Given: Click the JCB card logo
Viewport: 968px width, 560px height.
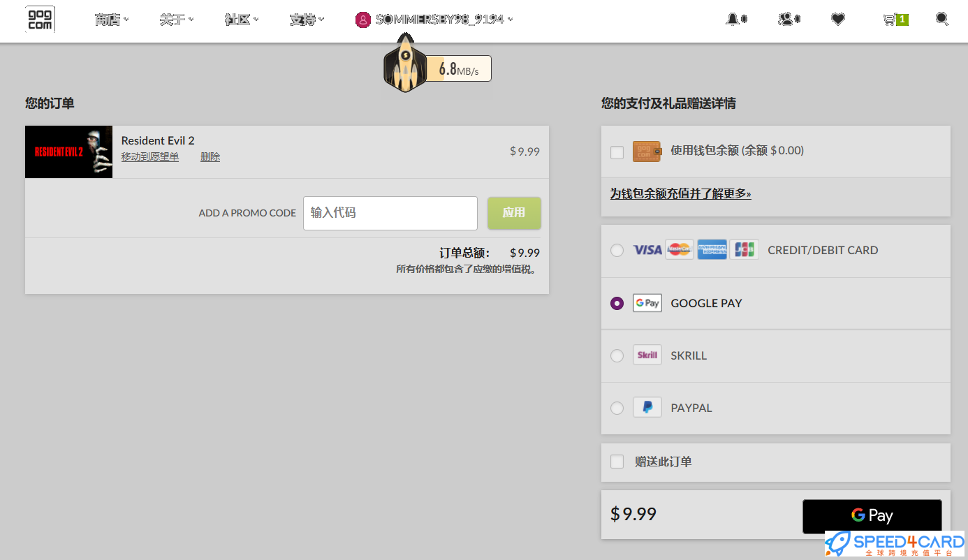Looking at the screenshot, I should (745, 250).
